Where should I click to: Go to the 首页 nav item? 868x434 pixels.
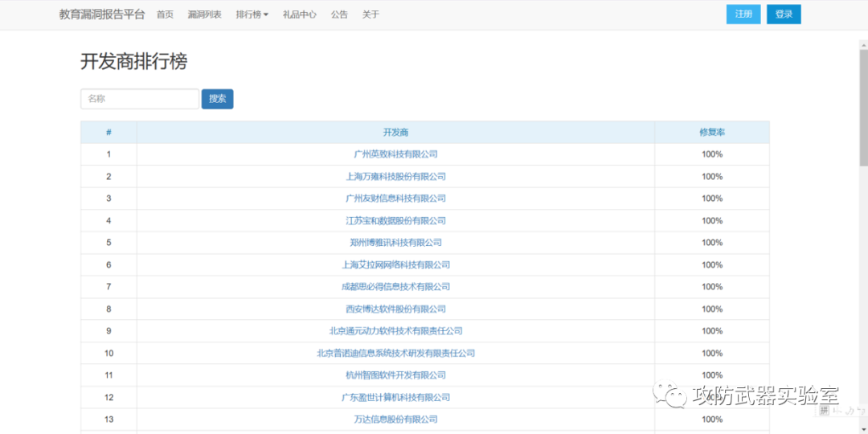coord(165,15)
